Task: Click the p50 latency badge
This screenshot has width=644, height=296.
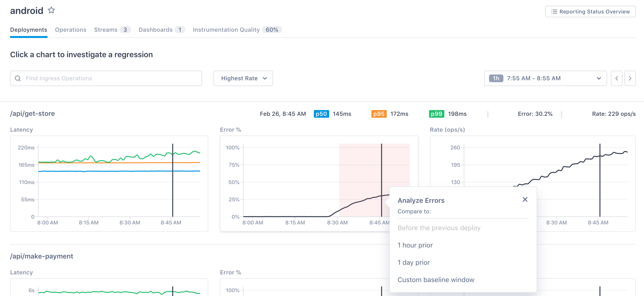Action: point(321,114)
